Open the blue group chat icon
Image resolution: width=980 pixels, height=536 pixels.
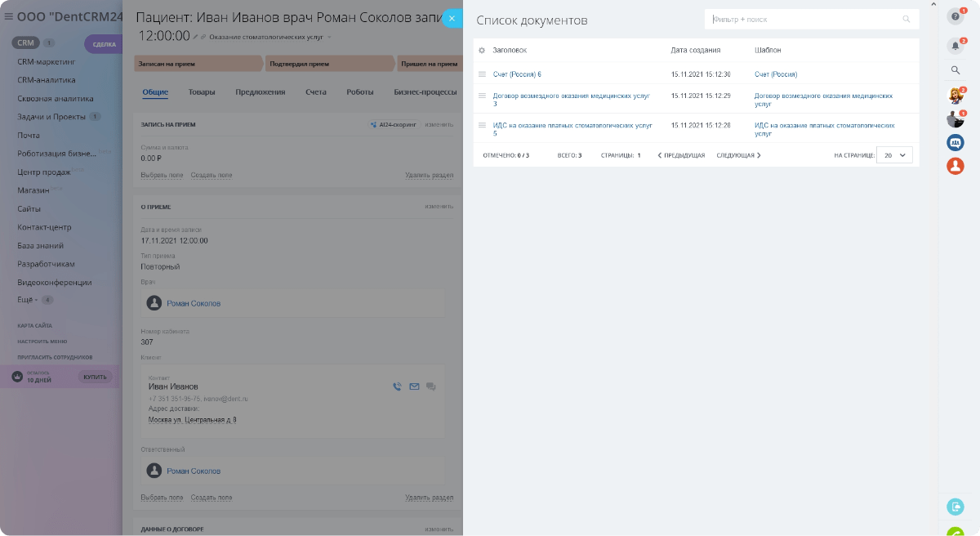(955, 142)
